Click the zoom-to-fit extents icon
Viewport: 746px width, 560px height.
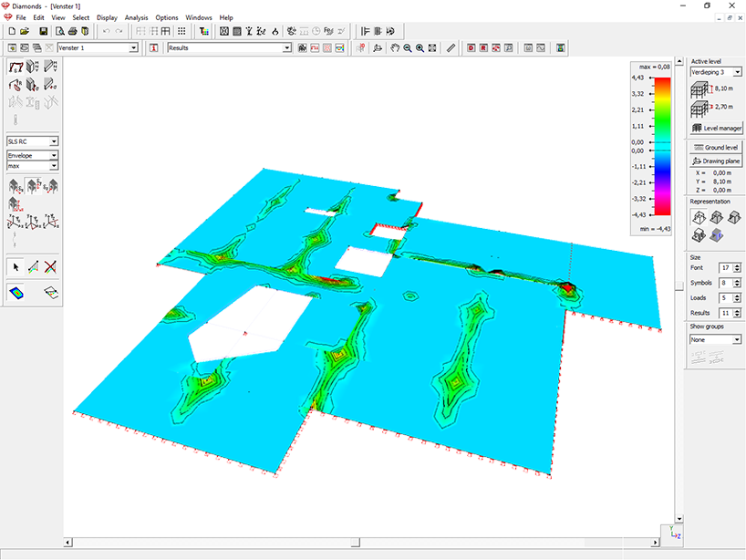tap(432, 48)
